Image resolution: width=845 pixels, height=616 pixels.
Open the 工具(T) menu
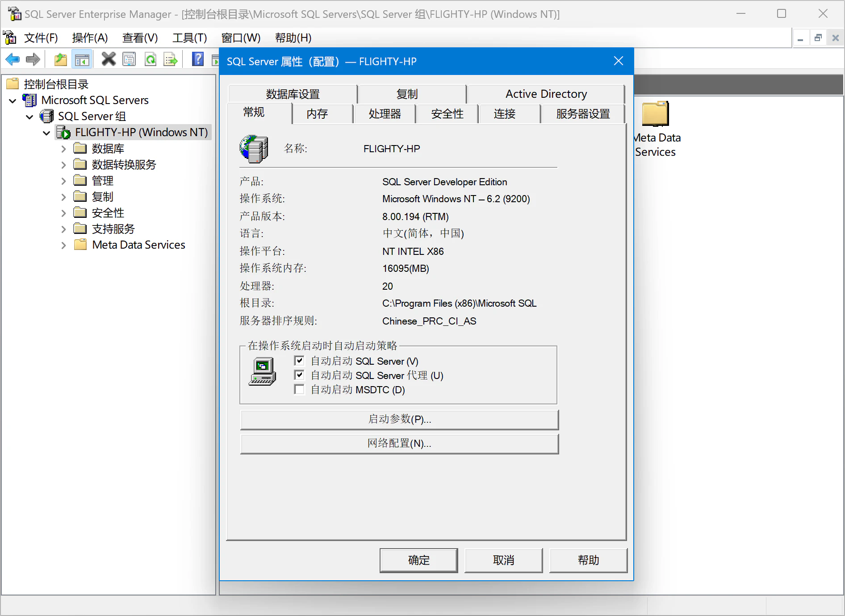click(x=189, y=38)
